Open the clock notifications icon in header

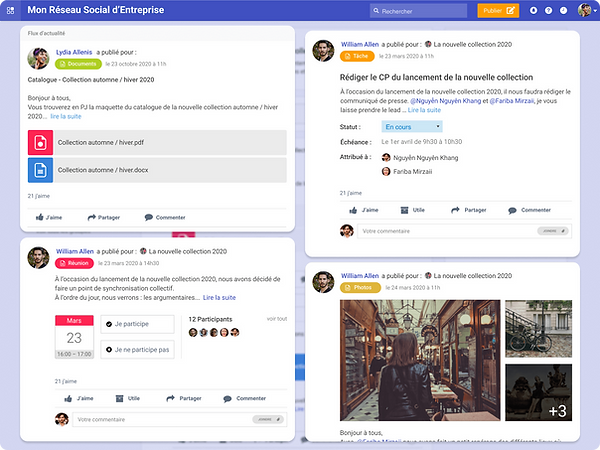pos(563,11)
